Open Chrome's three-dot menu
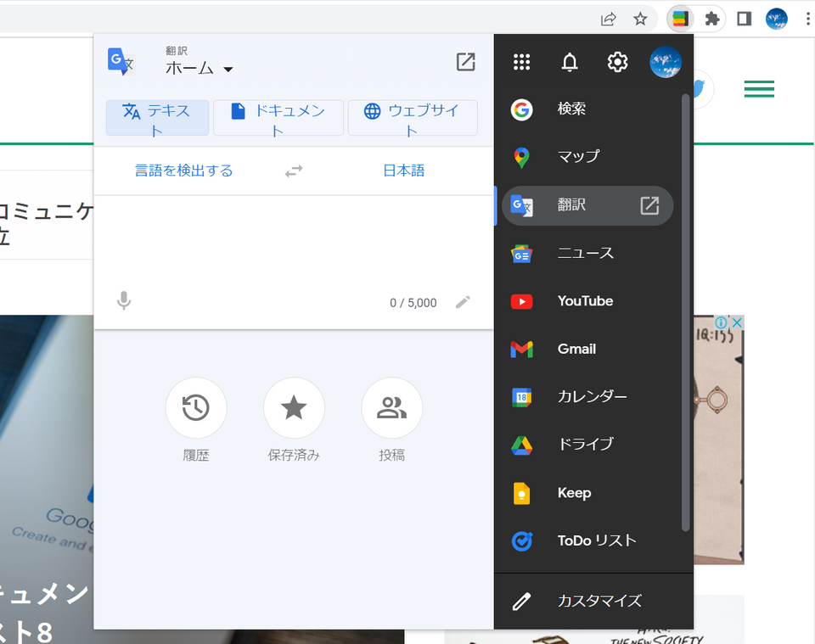This screenshot has height=644, width=815. click(x=807, y=20)
